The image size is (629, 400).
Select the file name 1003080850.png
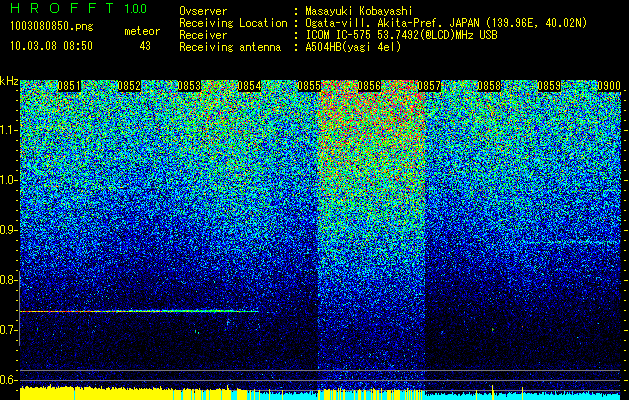tap(52, 27)
